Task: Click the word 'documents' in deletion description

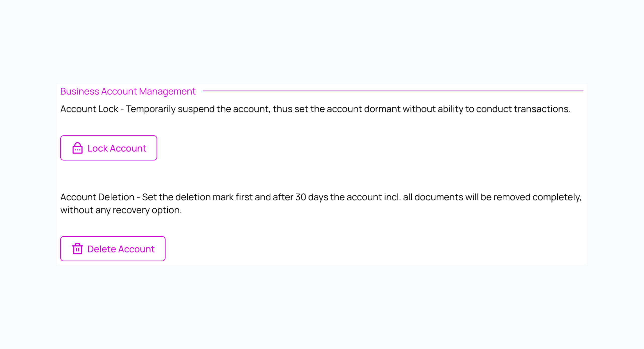Action: point(439,197)
